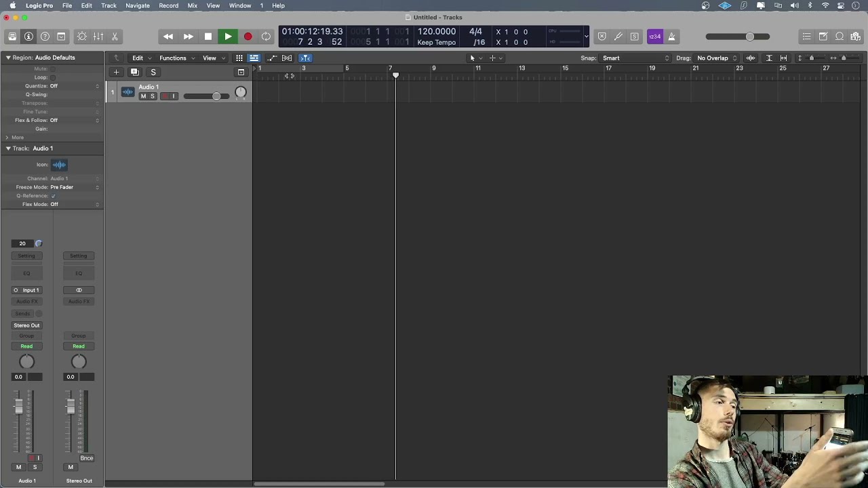The image size is (868, 488).
Task: Toggle the Metronome click button
Action: tap(671, 37)
